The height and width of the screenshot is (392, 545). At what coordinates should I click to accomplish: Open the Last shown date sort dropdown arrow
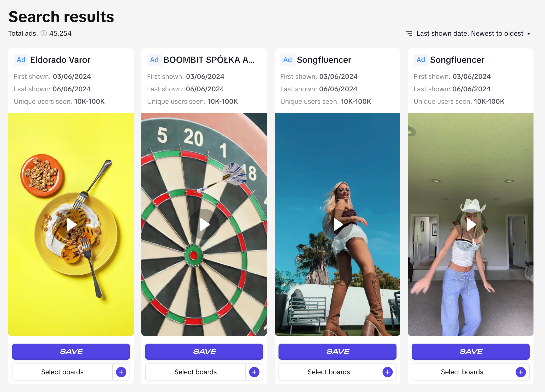tap(529, 34)
